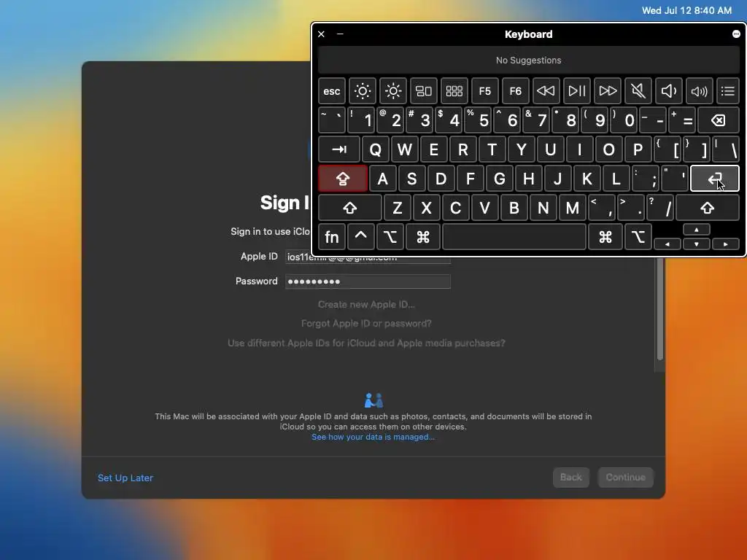Minimize the Keyboard panel
Viewport: 747px width, 560px height.
pyautogui.click(x=340, y=34)
